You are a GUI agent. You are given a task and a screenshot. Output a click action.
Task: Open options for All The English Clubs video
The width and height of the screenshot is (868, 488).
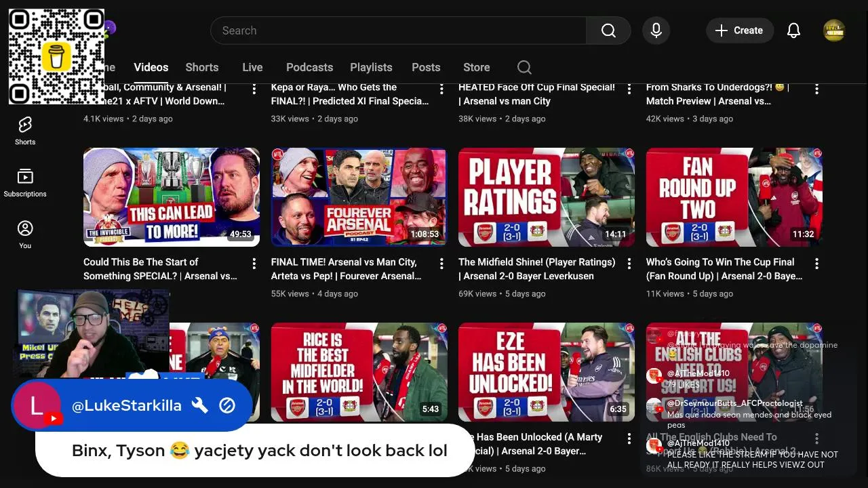(816, 439)
